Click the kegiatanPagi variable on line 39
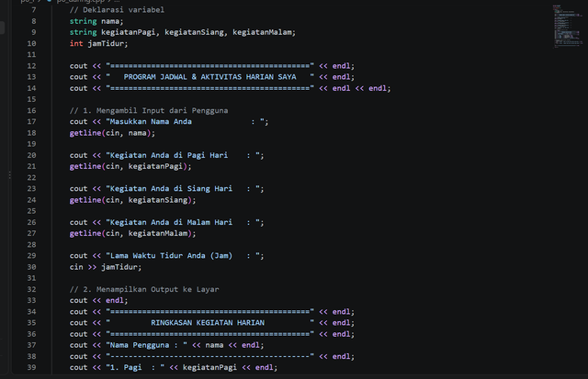The image size is (588, 379). pyautogui.click(x=209, y=367)
